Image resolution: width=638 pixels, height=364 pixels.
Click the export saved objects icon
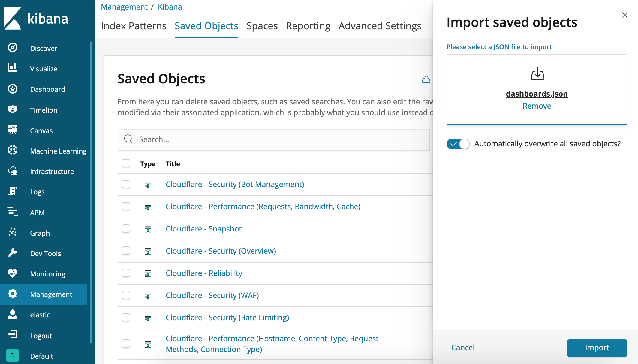click(x=426, y=79)
